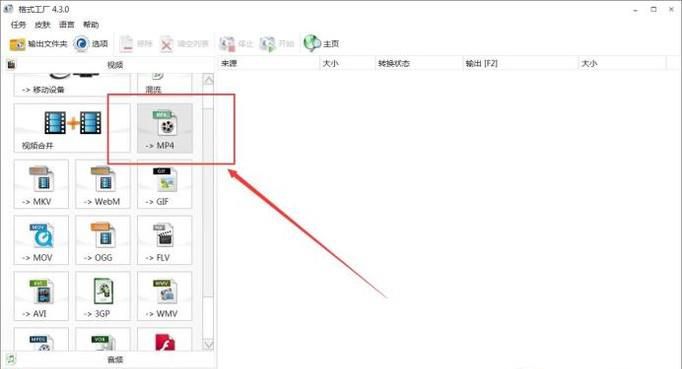Click the scroll-down arrow of format list
This screenshot has width=682, height=369.
(208, 346)
